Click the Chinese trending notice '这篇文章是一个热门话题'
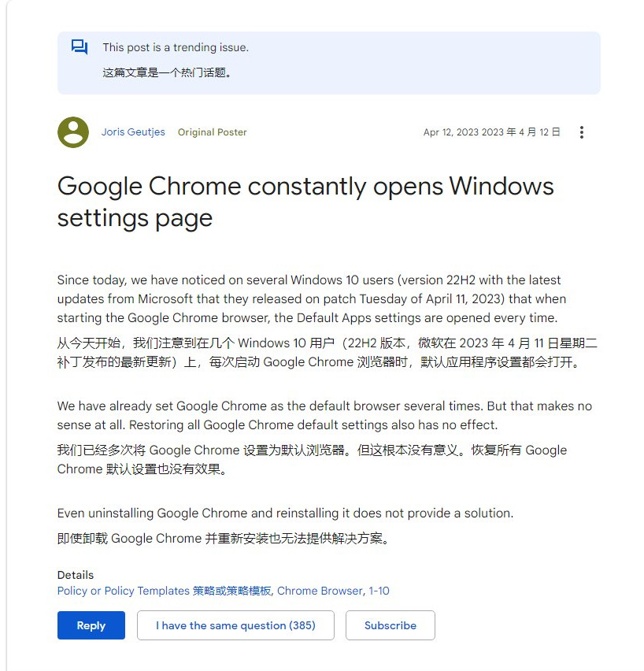Screen dimensions: 644x671 [167, 72]
